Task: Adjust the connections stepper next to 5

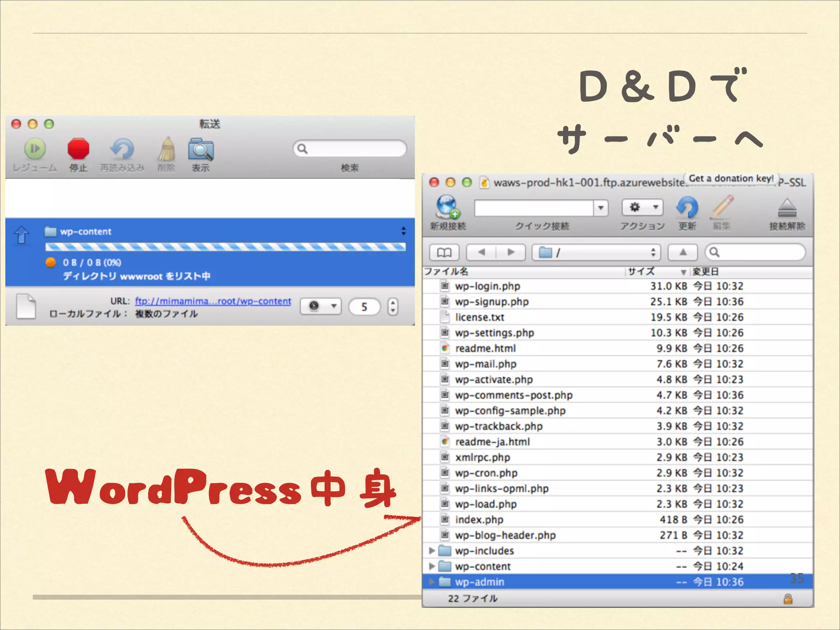Action: (x=393, y=306)
